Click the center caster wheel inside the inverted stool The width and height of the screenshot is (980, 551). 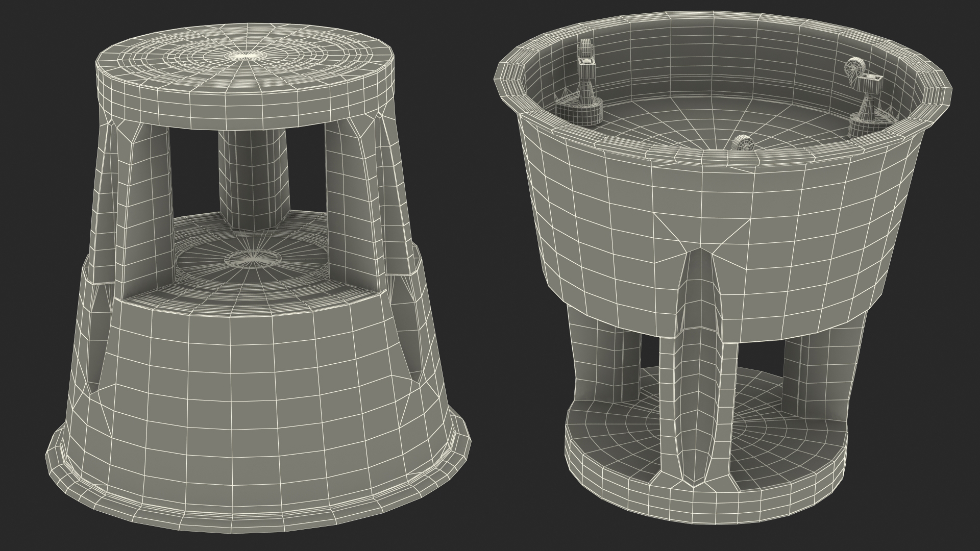[x=743, y=142]
